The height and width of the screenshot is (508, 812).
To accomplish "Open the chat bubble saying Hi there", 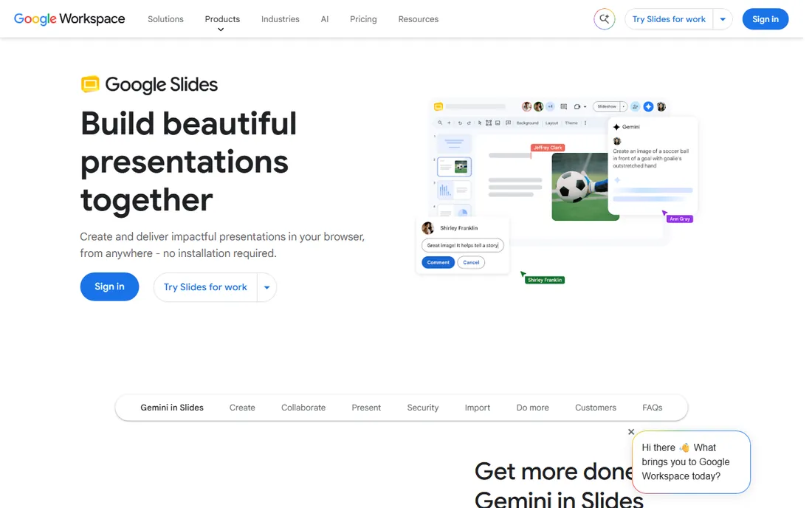I will click(x=691, y=462).
